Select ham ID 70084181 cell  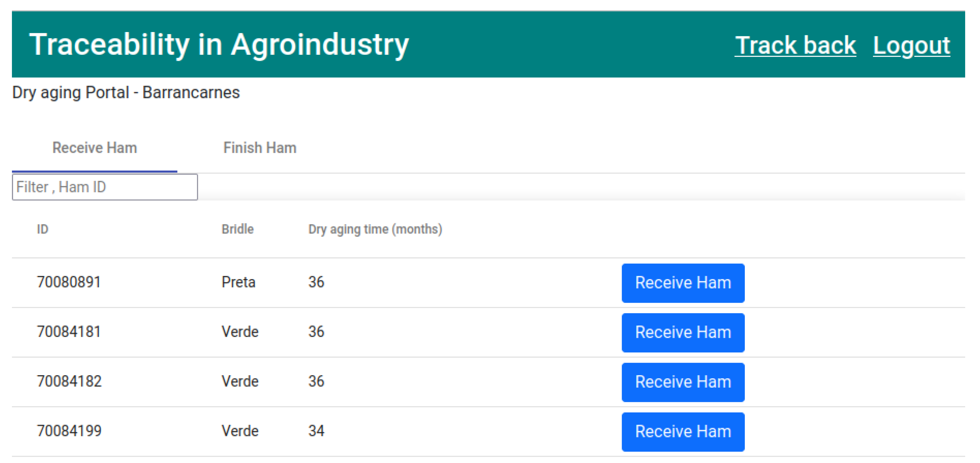click(69, 332)
